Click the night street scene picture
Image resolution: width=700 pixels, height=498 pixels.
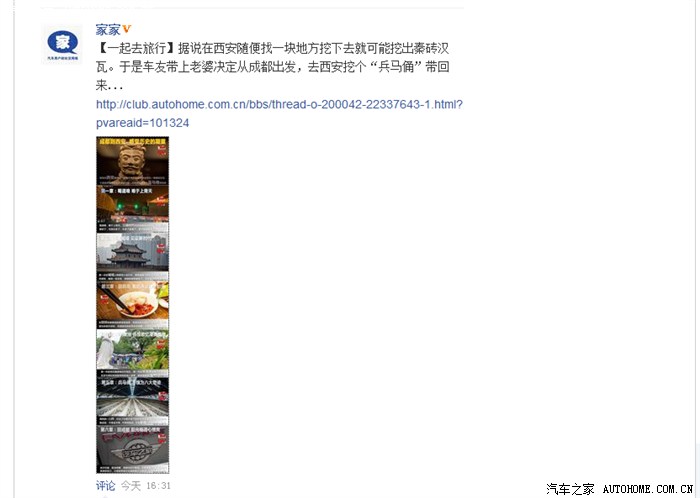(133, 208)
